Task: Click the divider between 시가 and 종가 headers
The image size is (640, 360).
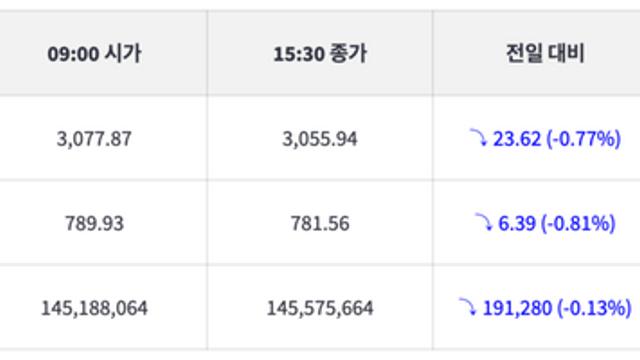Action: [x=207, y=53]
